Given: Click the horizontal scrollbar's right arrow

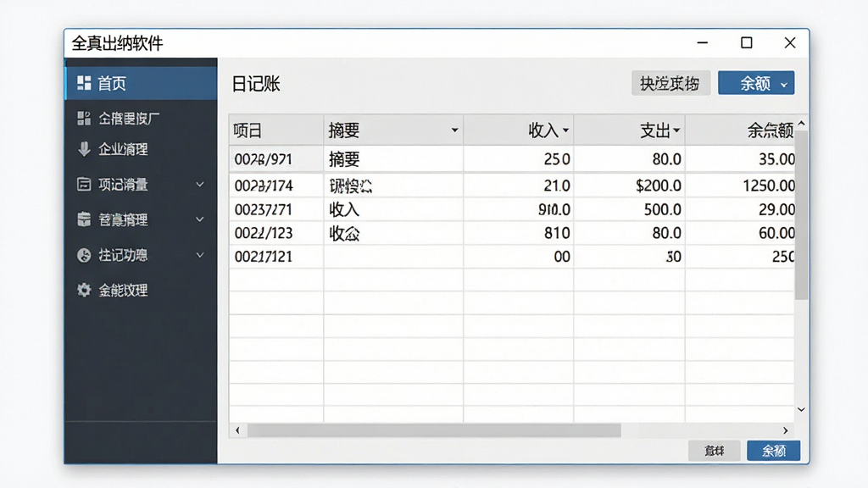Looking at the screenshot, I should coord(786,430).
